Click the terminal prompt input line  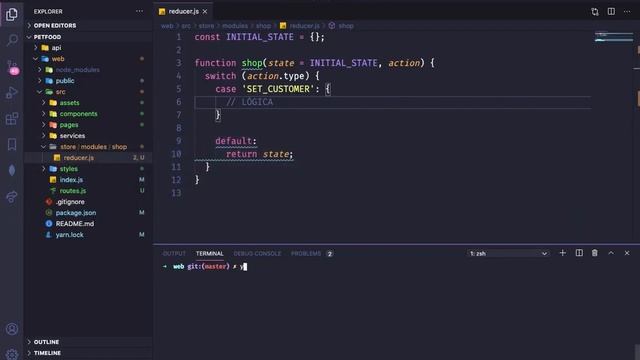(x=204, y=267)
